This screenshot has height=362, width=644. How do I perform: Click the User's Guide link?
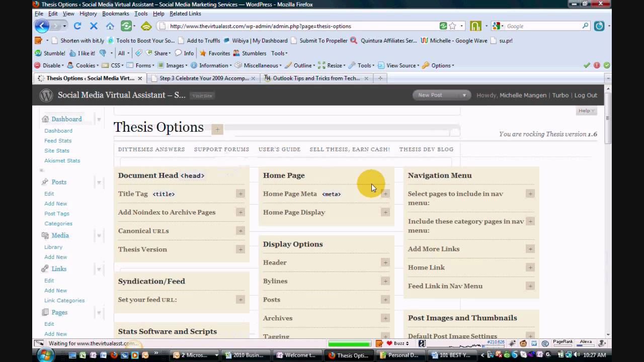tap(279, 149)
